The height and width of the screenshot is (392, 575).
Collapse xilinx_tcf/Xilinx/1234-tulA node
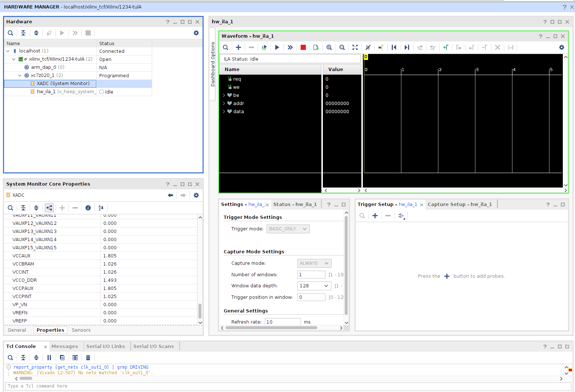point(14,59)
